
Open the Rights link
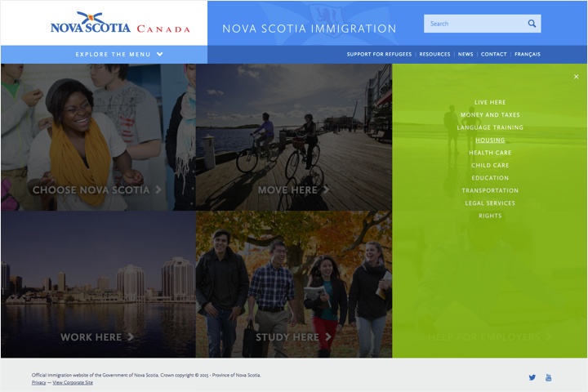(490, 216)
